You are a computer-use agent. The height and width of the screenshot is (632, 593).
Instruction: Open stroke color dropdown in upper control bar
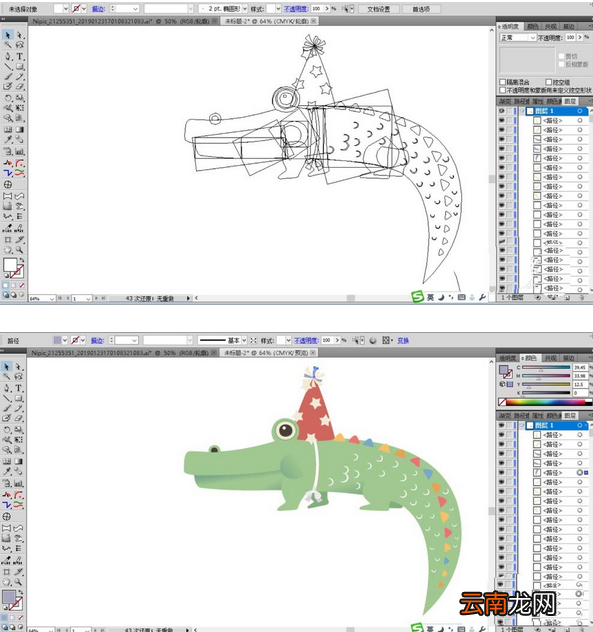tap(84, 8)
